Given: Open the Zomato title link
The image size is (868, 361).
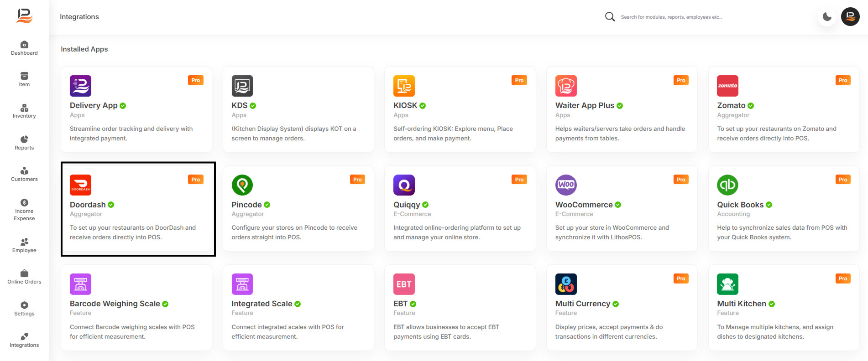Looking at the screenshot, I should coord(731,105).
